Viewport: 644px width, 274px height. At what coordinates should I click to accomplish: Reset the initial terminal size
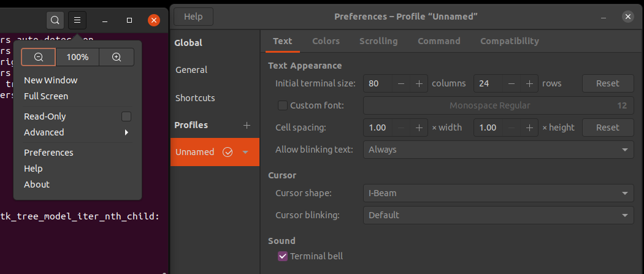coord(607,83)
